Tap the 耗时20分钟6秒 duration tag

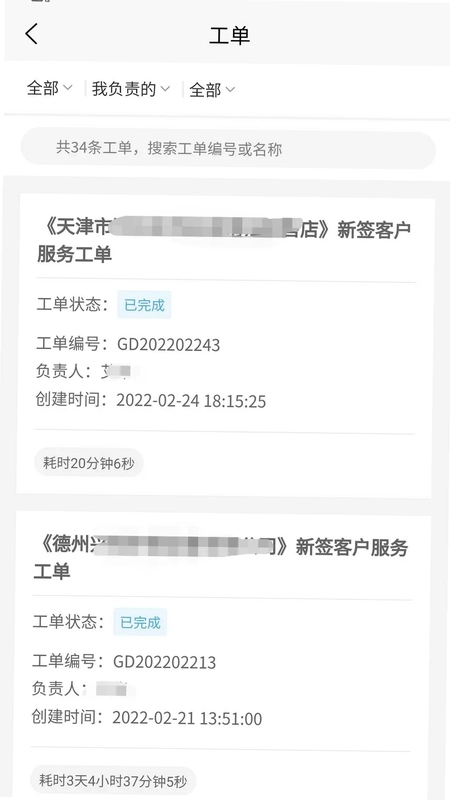point(89,463)
